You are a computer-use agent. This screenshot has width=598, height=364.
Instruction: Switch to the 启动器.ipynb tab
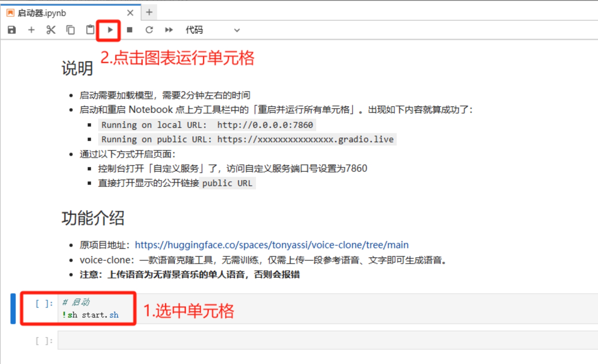pos(42,13)
